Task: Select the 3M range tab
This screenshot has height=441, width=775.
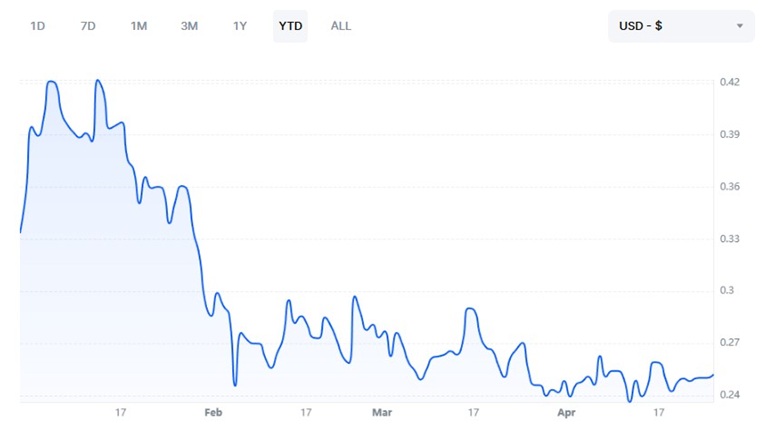Action: pos(189,26)
